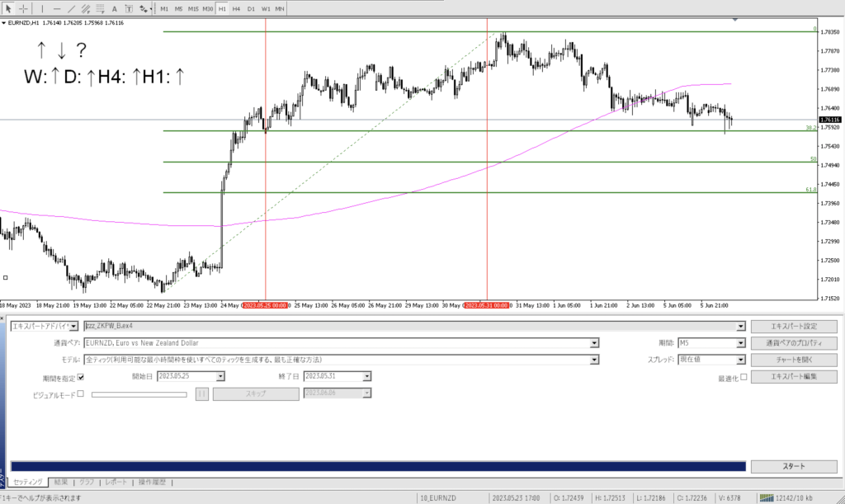This screenshot has width=845, height=504.
Task: Open the 通貨ペア symbol dropdown
Action: click(x=594, y=343)
